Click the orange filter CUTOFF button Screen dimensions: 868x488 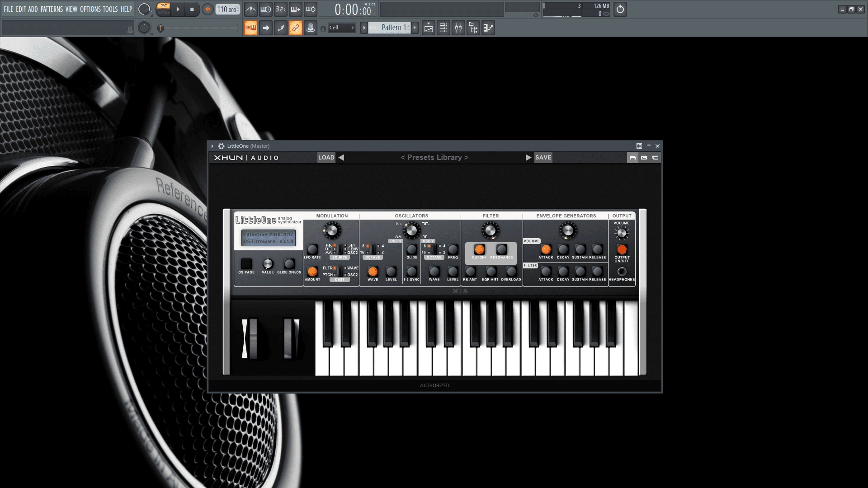pyautogui.click(x=480, y=249)
